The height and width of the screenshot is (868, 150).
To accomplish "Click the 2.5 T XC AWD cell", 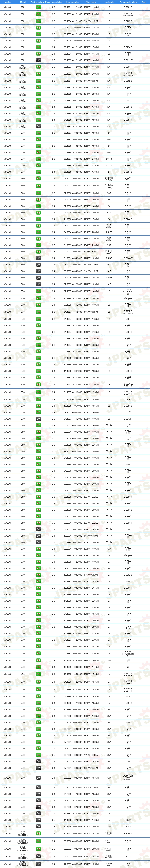I will tap(109, 849).
